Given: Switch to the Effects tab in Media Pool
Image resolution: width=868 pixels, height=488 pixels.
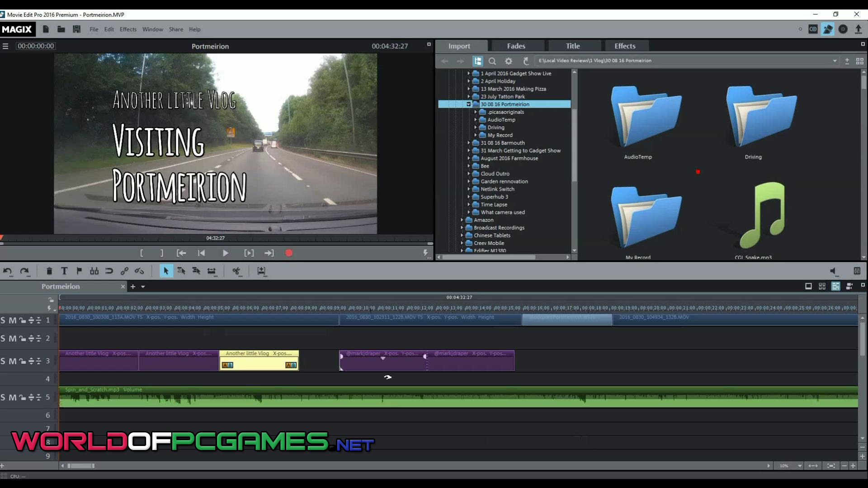Looking at the screenshot, I should pyautogui.click(x=625, y=46).
